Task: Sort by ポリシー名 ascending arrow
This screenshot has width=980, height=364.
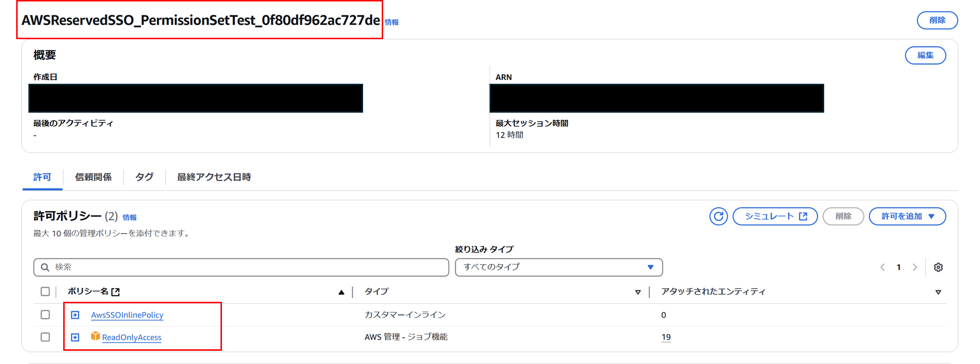Action: pyautogui.click(x=341, y=292)
